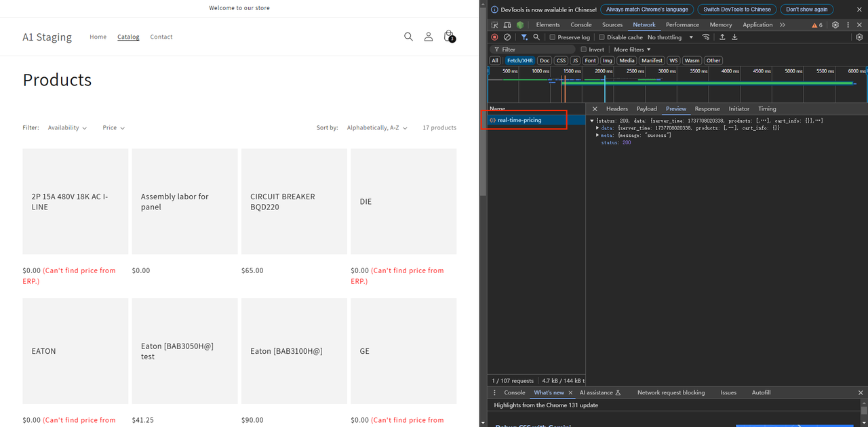Click Always match Chrome's language button
Screen dimensions: 868x427
(647, 9)
